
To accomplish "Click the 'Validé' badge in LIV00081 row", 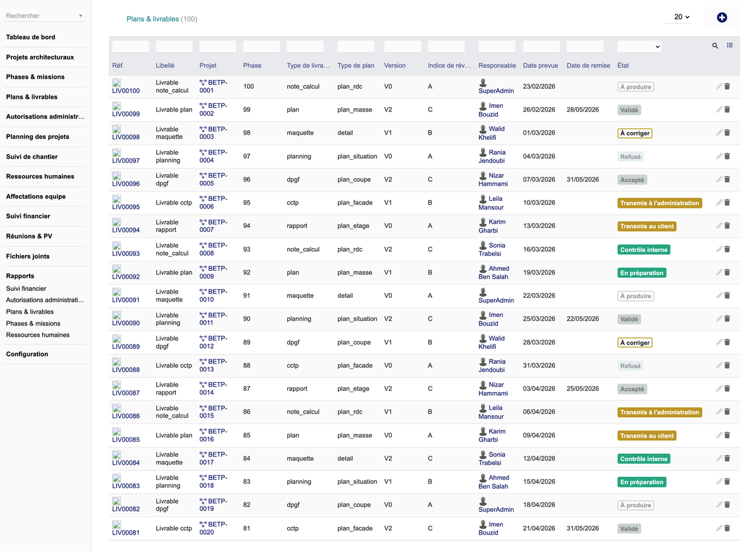I will coord(629,528).
